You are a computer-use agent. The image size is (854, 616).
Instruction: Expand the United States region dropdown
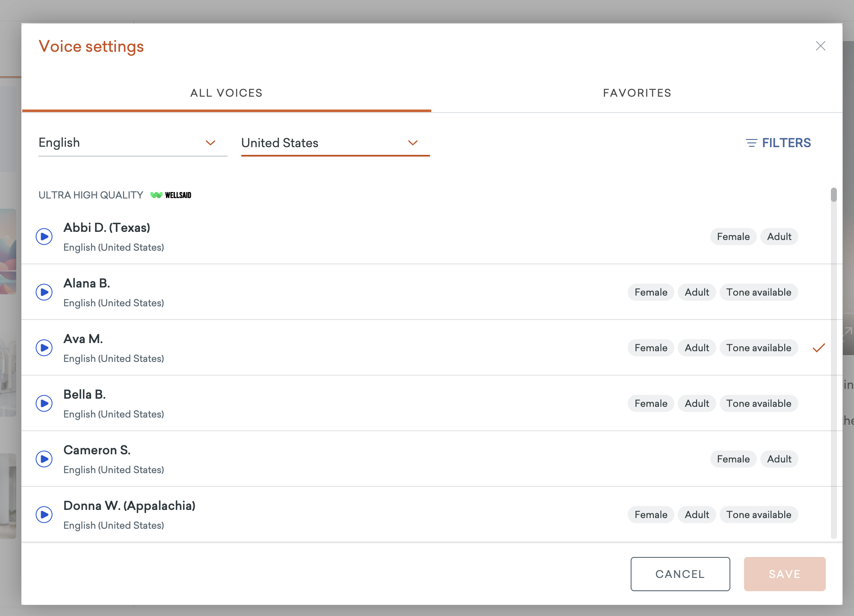(335, 143)
